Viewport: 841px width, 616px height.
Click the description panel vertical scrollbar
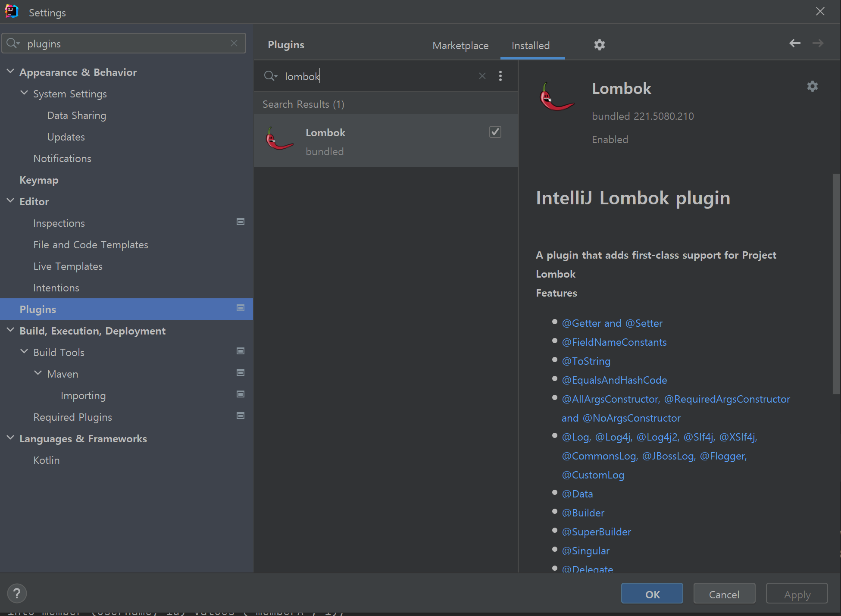point(836,284)
